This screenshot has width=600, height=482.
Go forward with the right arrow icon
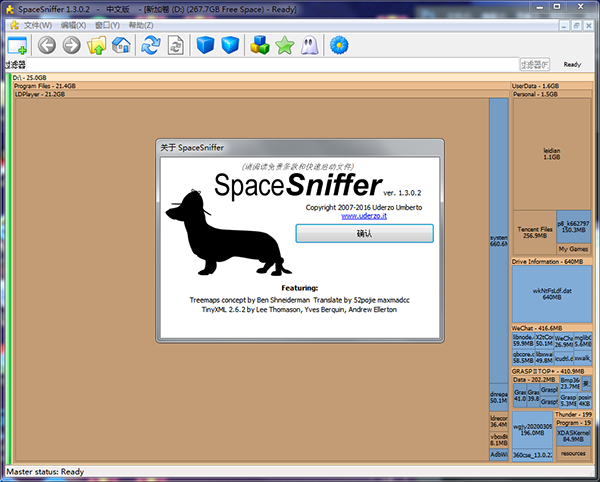click(72, 45)
